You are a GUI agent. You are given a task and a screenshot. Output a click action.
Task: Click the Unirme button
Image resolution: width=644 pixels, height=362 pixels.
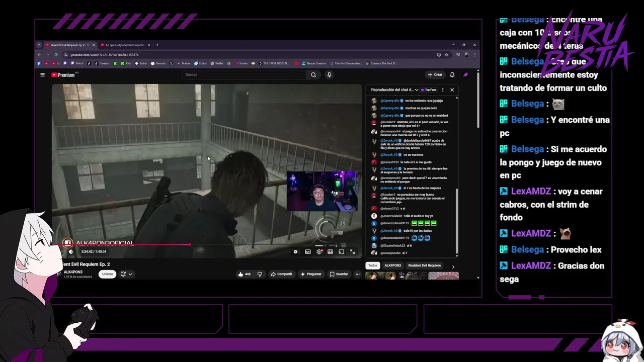point(107,274)
